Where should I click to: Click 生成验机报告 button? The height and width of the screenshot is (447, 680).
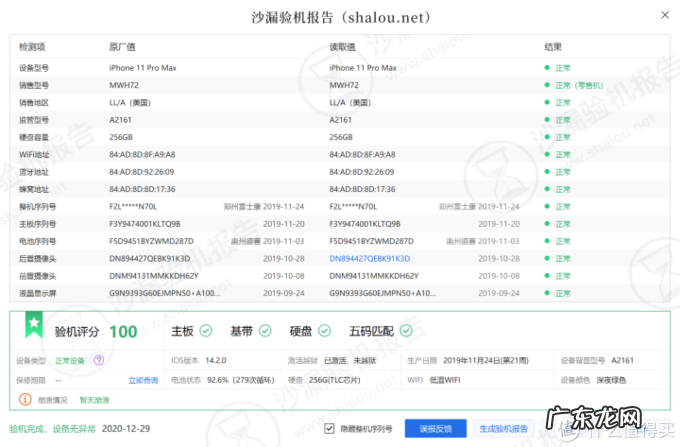tap(503, 429)
